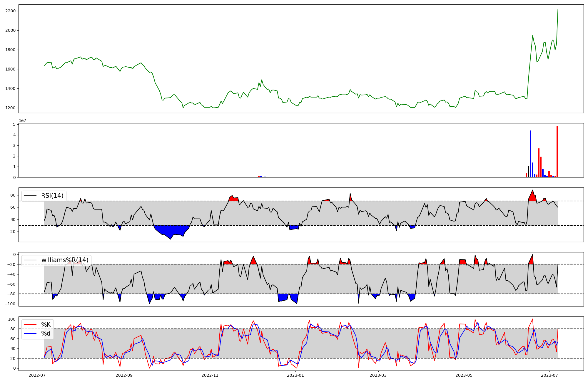This screenshot has height=382, width=588.
Task: Click the tallest blue volume bar
Action: click(x=530, y=154)
